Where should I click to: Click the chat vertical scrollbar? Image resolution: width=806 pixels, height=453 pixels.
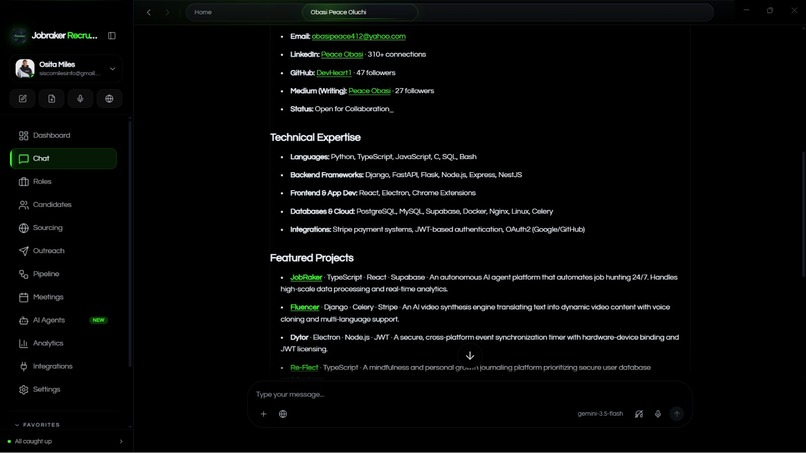pos(803,215)
